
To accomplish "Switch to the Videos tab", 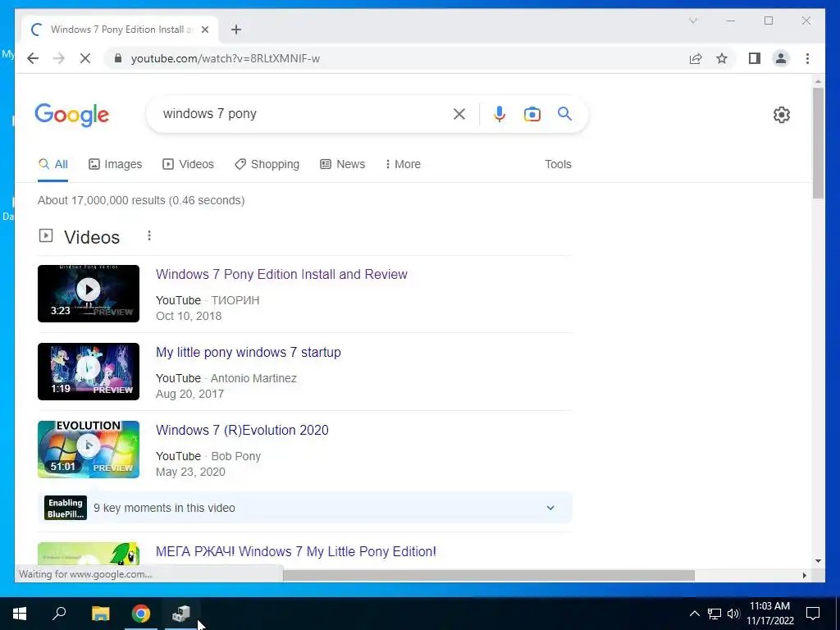I will click(188, 164).
